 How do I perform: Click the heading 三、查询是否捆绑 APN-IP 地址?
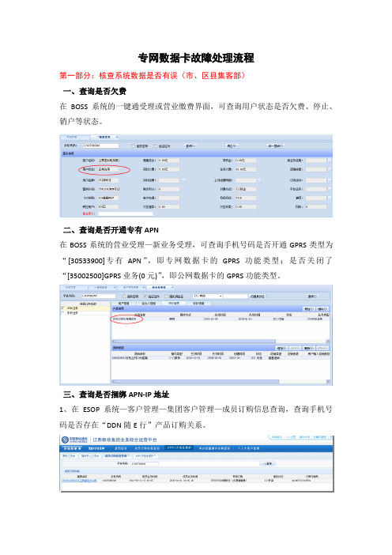pos(116,395)
